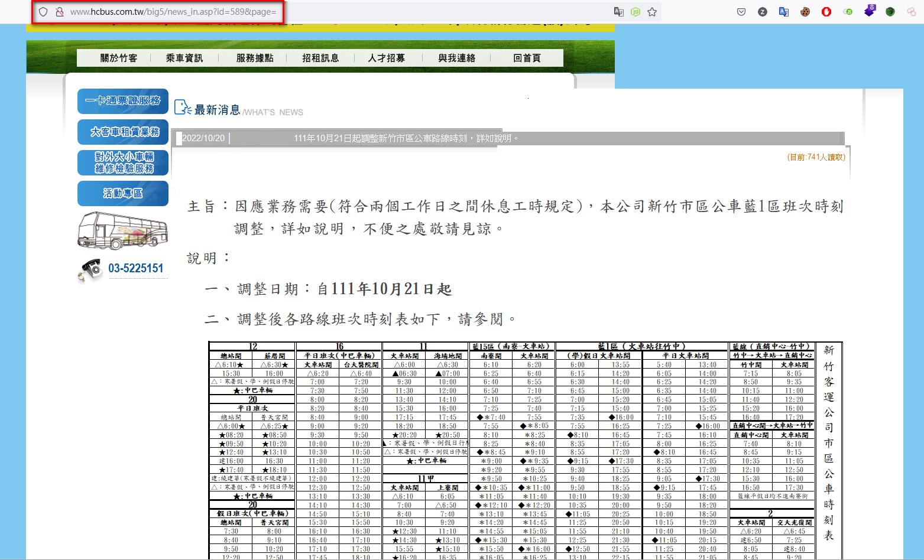Open the 乘車資訊 menu
Image resolution: width=924 pixels, height=560 pixels.
pos(184,58)
